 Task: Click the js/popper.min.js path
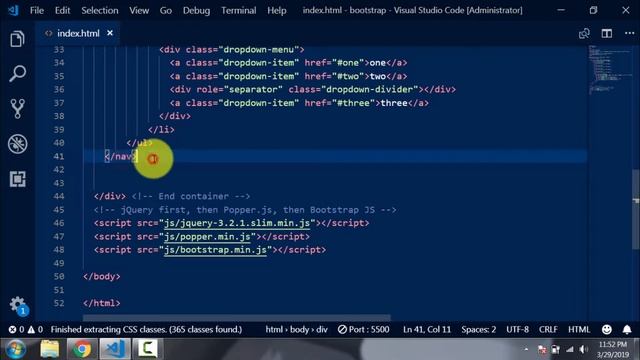207,237
